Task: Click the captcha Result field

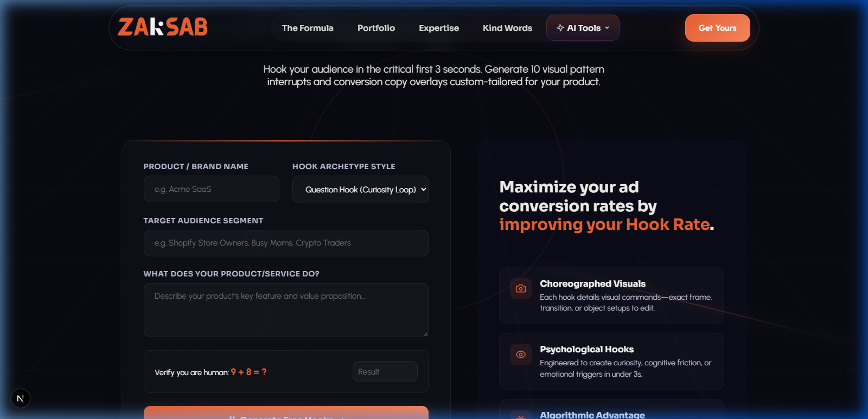Action: tap(385, 372)
